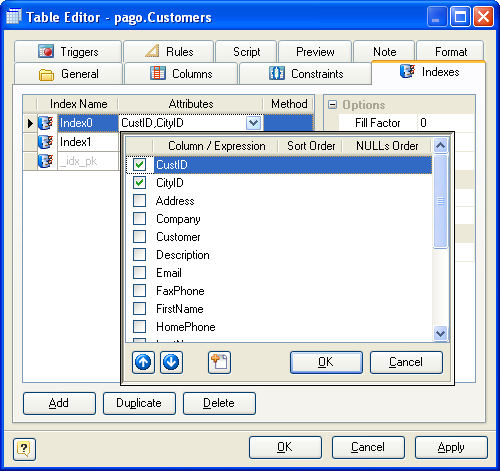500x471 pixels.
Task: Click the Columns tab table icon
Action: coord(158,73)
